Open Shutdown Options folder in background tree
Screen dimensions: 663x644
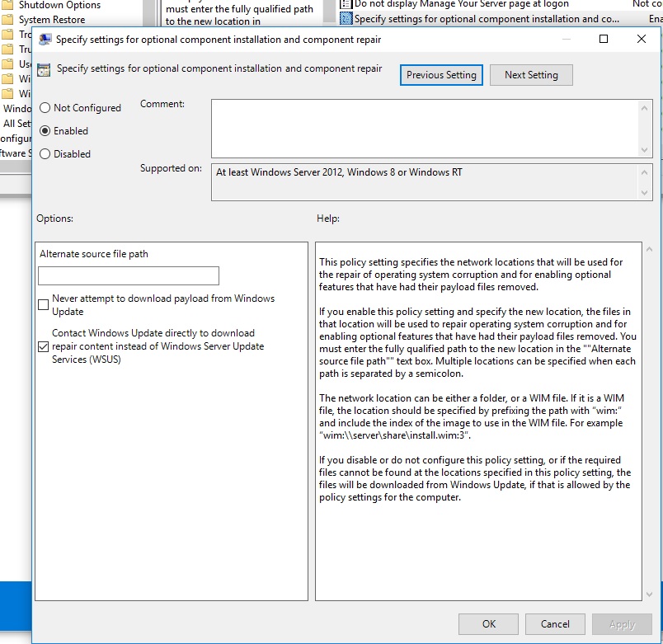coord(59,5)
